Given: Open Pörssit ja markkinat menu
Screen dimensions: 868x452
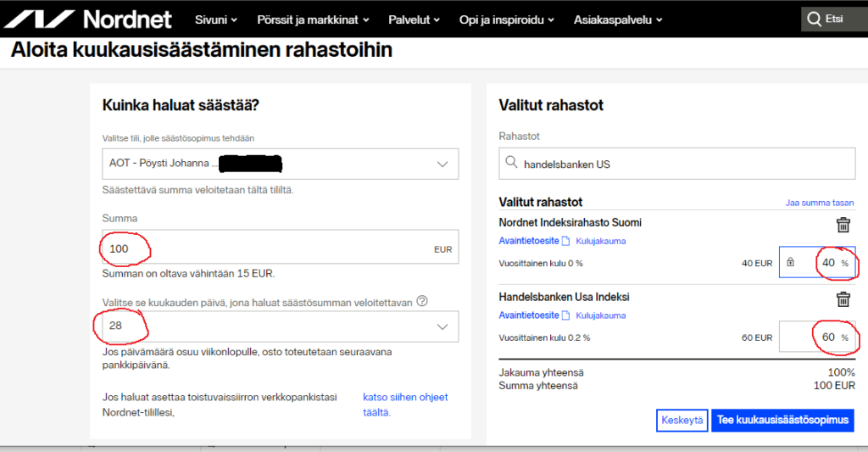Looking at the screenshot, I should [x=313, y=20].
